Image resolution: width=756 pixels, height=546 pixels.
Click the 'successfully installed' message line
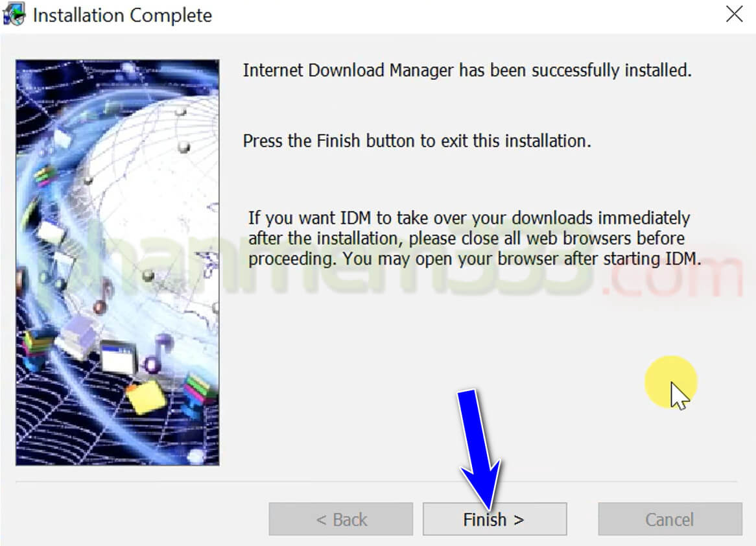(467, 71)
